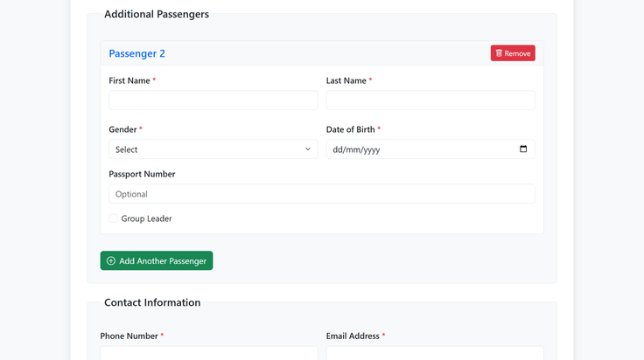Click the dd/mm/yyyy date of birth field

point(430,149)
